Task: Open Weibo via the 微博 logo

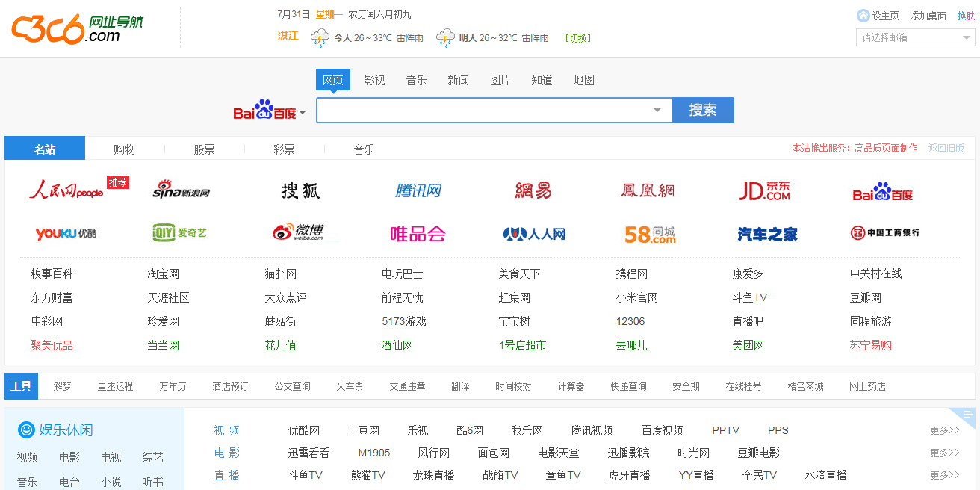Action: 299,233
